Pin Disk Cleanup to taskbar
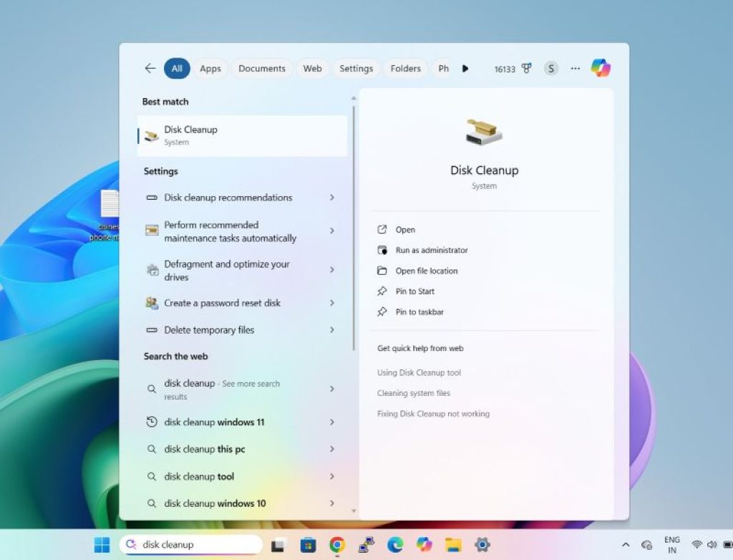The width and height of the screenshot is (733, 560). click(x=419, y=312)
